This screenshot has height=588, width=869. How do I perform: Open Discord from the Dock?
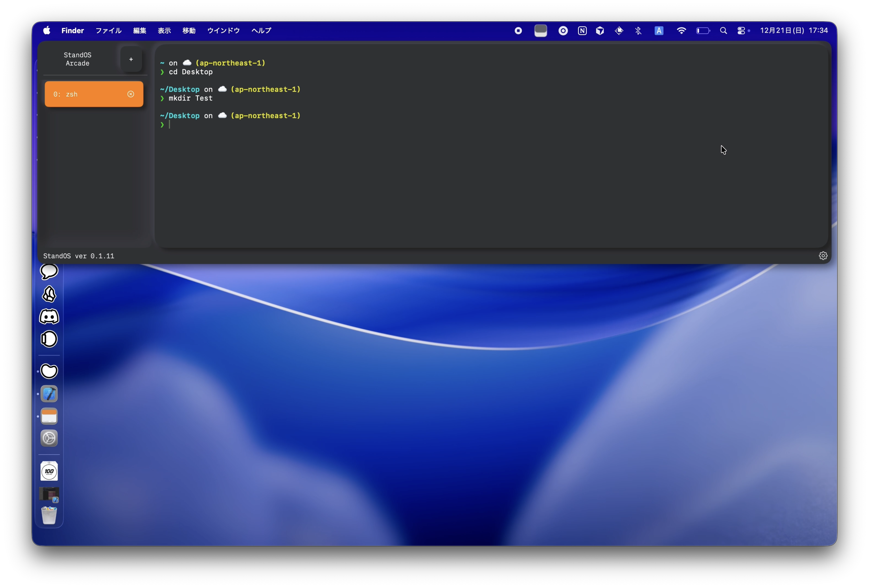coord(49,316)
